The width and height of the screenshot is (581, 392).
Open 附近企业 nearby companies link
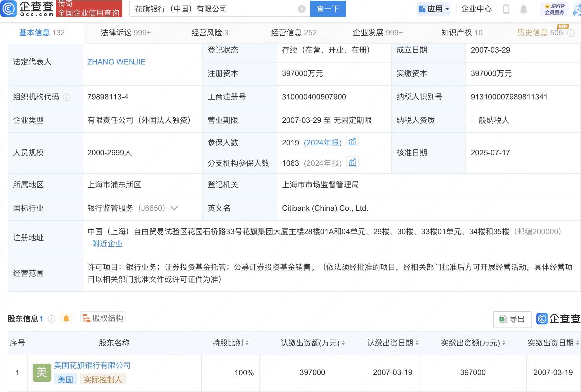[107, 244]
